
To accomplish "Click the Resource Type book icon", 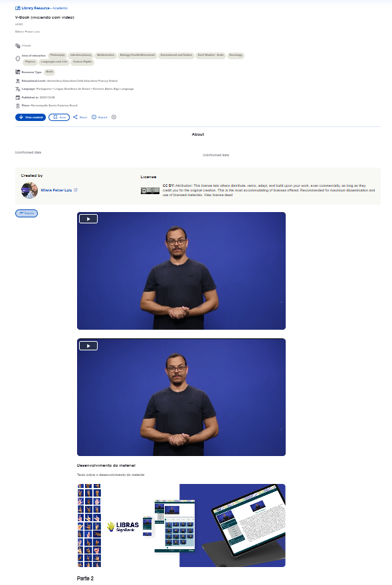I will coord(17,72).
